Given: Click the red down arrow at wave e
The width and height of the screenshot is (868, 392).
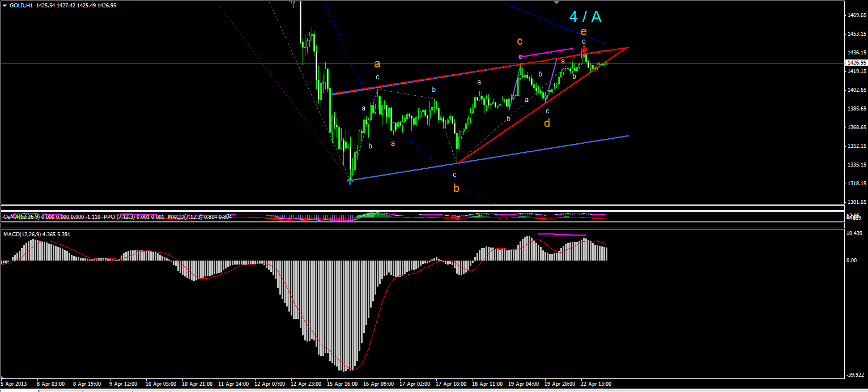Looking at the screenshot, I should (x=584, y=49).
